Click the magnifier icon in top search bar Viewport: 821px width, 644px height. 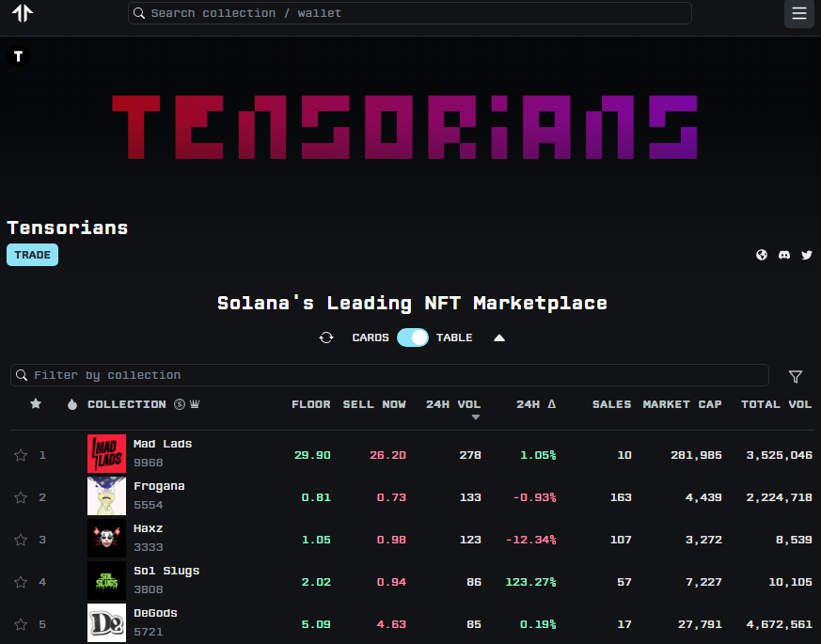pyautogui.click(x=139, y=13)
